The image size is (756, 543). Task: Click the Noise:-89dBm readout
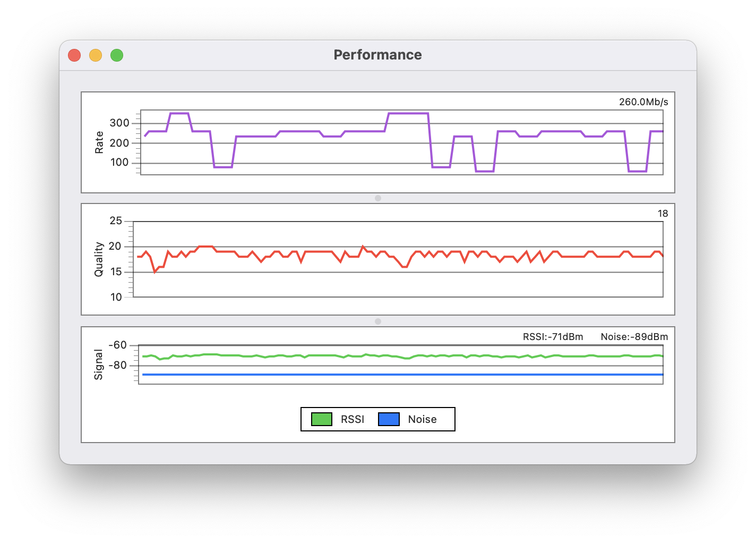click(x=634, y=337)
